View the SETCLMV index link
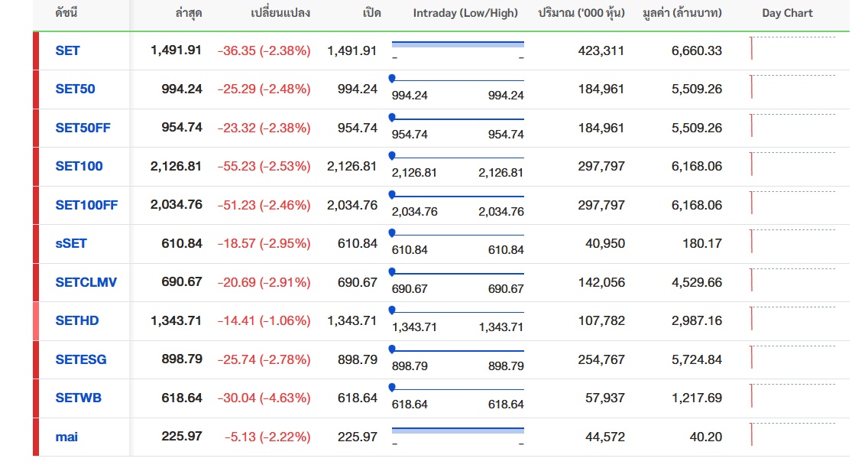Viewport: 868px width, 468px height. point(86,282)
